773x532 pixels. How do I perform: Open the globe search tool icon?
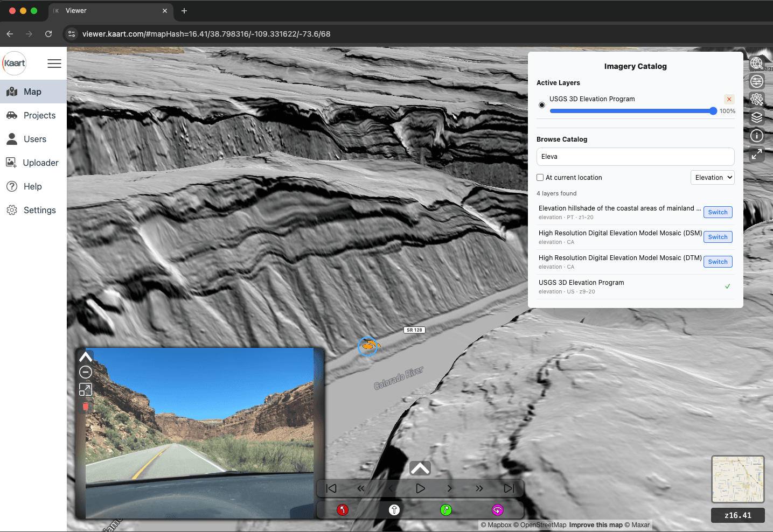[756, 63]
